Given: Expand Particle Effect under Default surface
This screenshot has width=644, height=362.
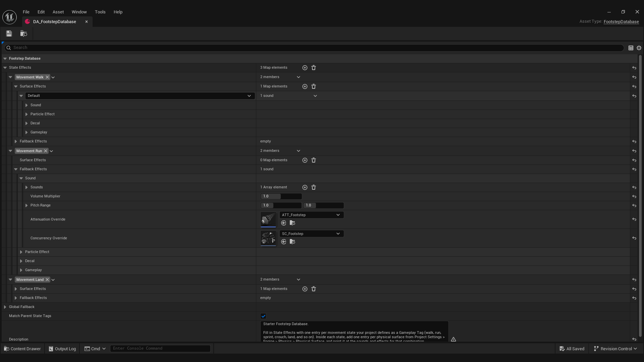Looking at the screenshot, I should pyautogui.click(x=26, y=114).
